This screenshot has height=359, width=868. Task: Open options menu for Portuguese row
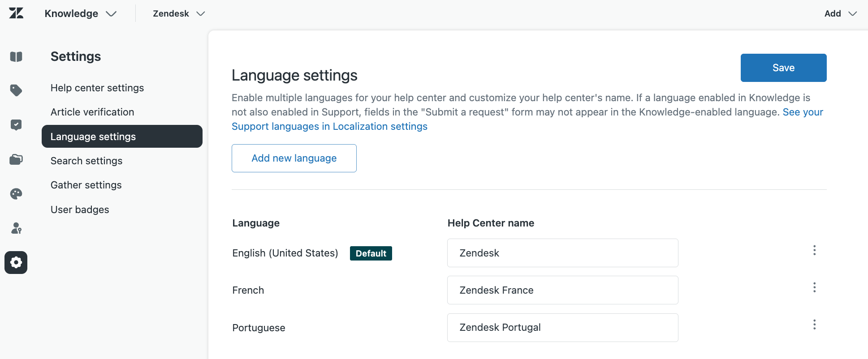point(815,325)
